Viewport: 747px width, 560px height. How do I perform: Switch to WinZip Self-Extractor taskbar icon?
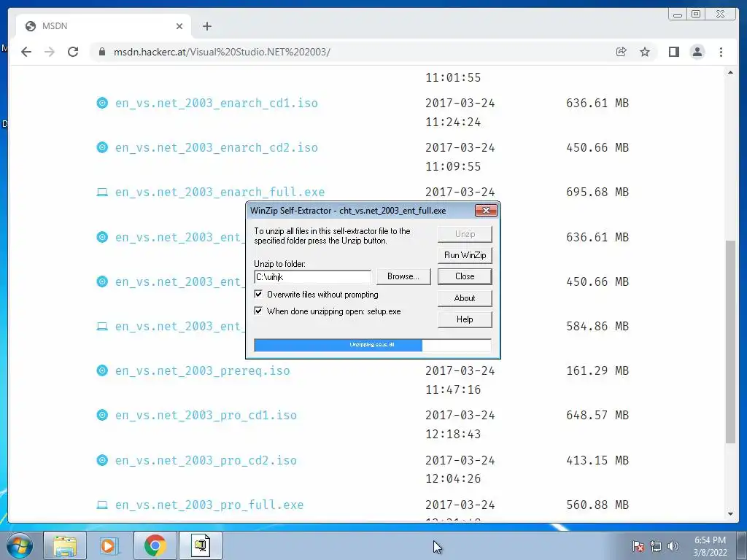click(201, 545)
